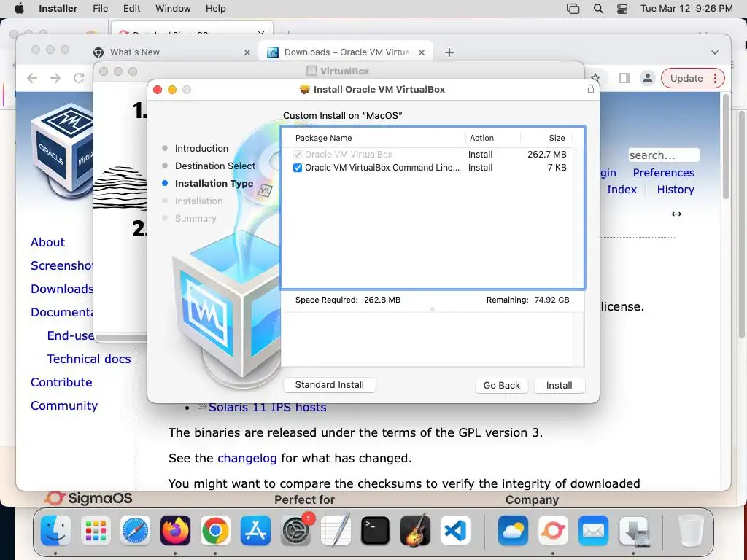The image size is (747, 560).
Task: Open TextEdit from the dock
Action: click(x=336, y=531)
